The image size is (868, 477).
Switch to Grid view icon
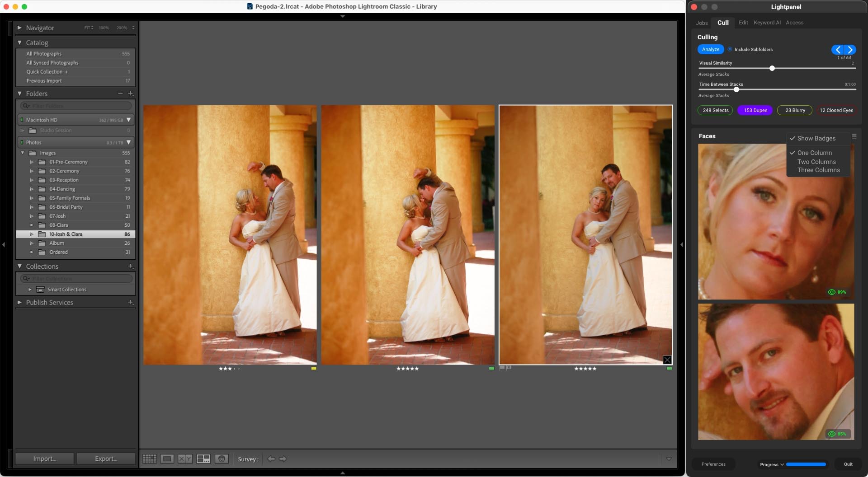(149, 459)
